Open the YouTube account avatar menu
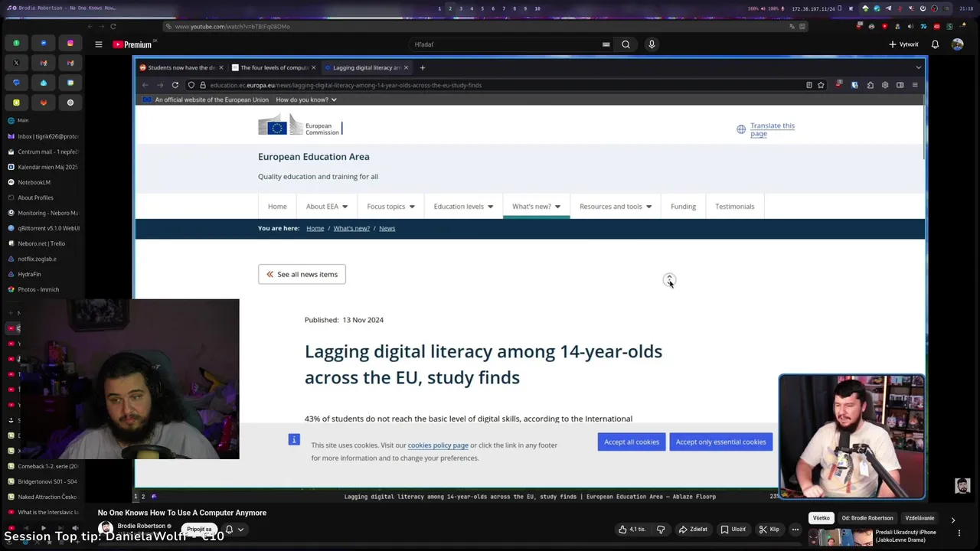Image resolution: width=980 pixels, height=551 pixels. point(957,44)
